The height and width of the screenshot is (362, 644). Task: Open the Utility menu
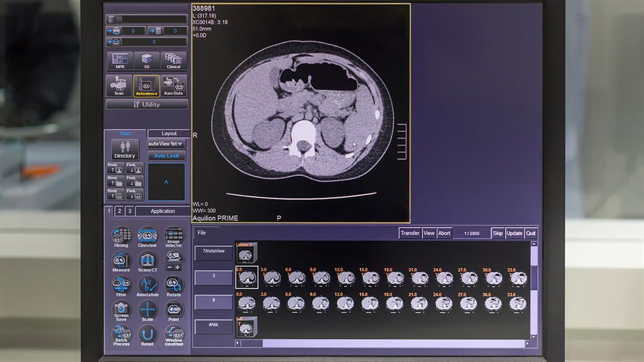pos(147,105)
